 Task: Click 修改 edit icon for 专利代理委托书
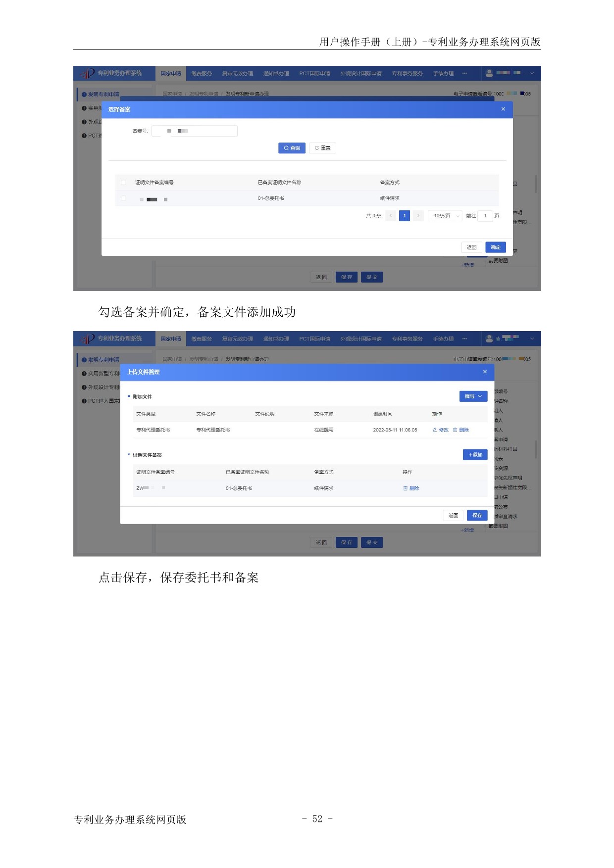pyautogui.click(x=441, y=430)
